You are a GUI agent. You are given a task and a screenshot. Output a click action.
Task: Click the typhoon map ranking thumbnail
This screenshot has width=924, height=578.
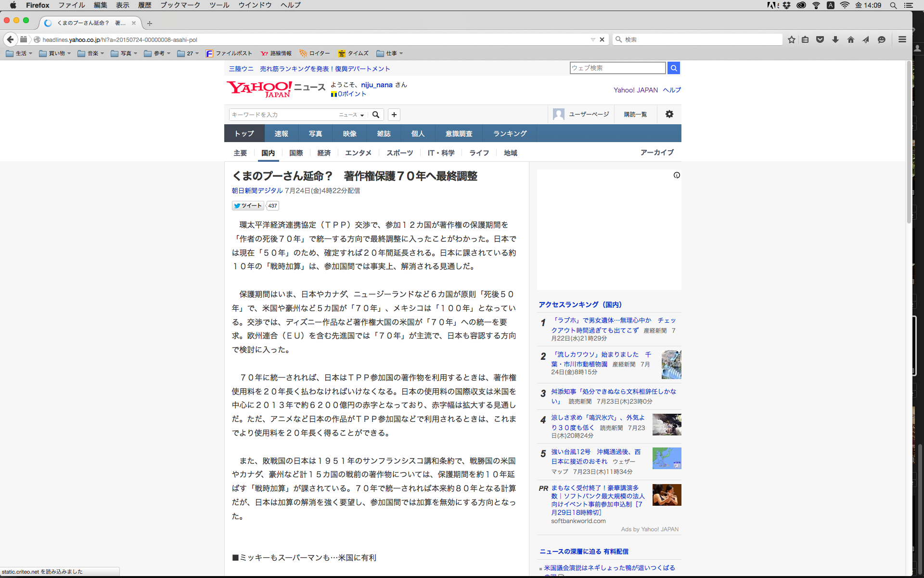(x=667, y=458)
